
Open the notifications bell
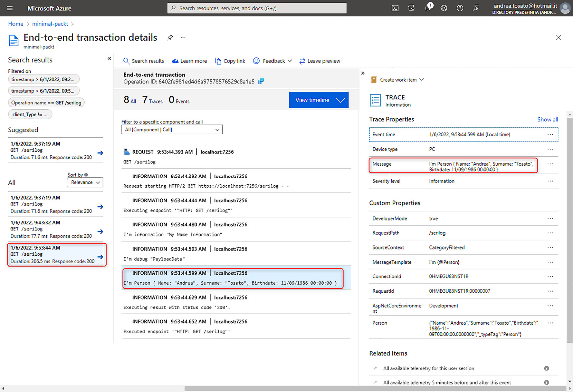point(428,8)
